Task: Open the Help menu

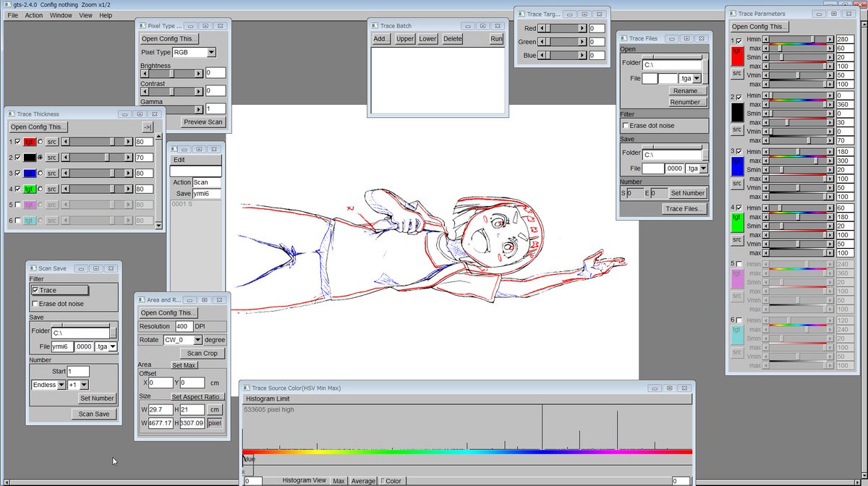Action: pyautogui.click(x=106, y=15)
